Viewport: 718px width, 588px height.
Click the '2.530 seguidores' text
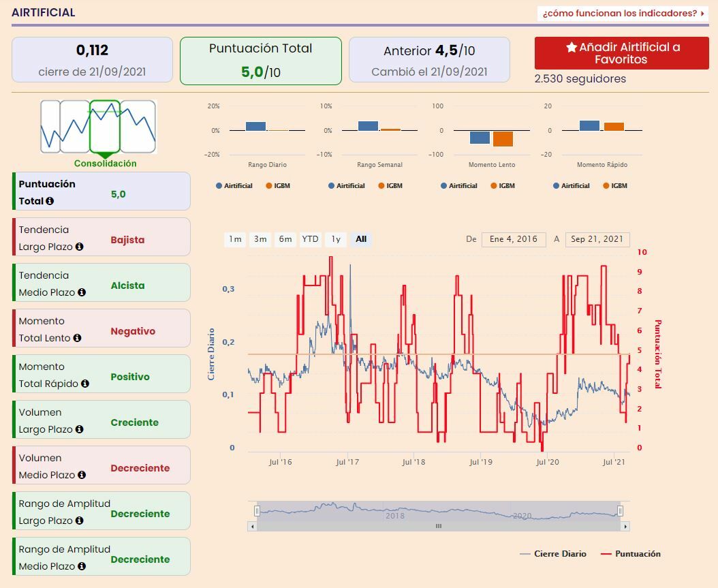point(580,79)
